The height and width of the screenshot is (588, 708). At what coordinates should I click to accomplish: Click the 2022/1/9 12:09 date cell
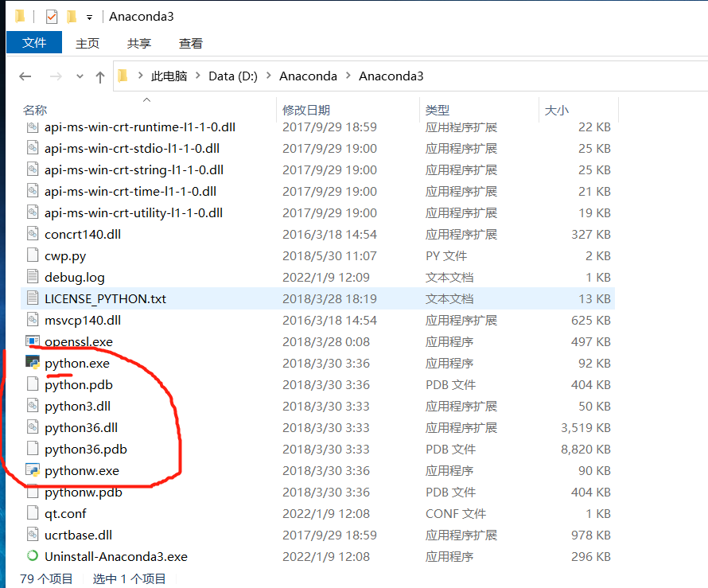(326, 277)
